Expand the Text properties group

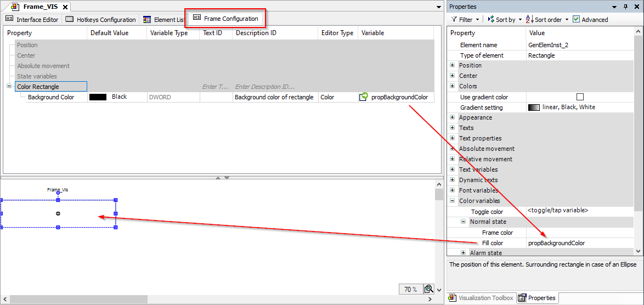point(453,138)
